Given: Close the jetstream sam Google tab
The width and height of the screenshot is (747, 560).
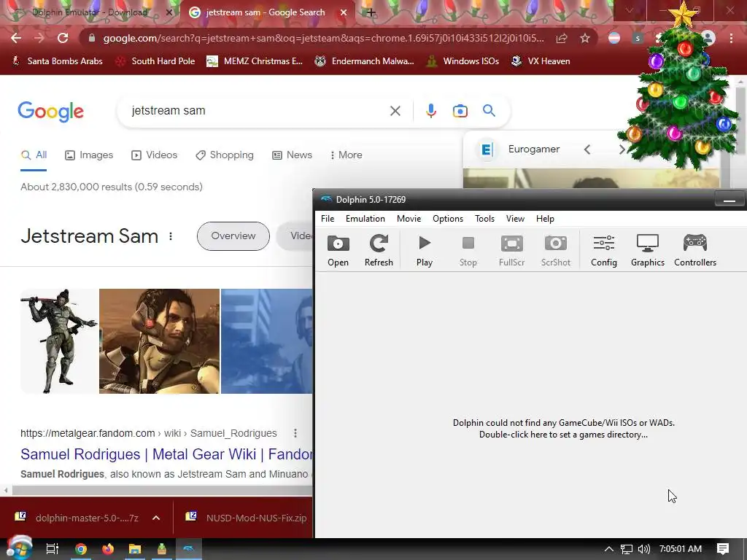Looking at the screenshot, I should tap(343, 12).
